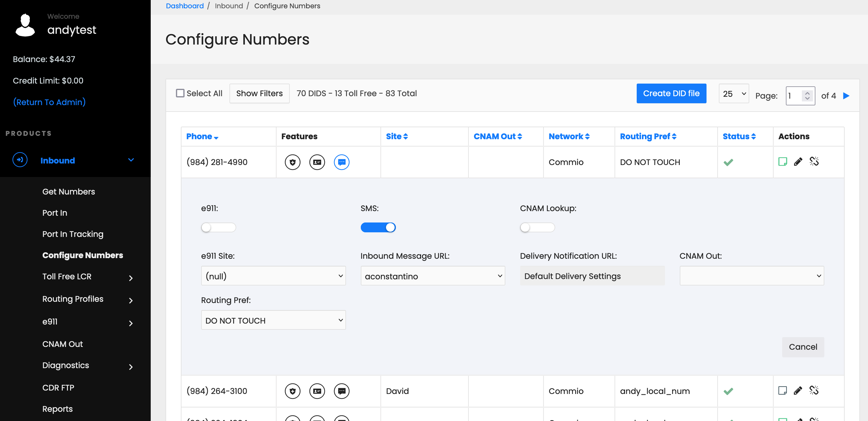Click the Inbound circle arrow icon
Screen dimensions: 868x421
click(x=20, y=160)
